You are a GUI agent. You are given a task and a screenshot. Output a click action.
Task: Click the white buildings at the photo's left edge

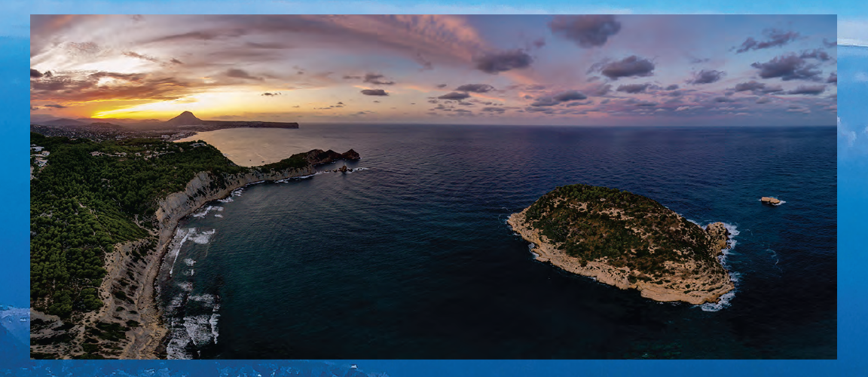click(38, 155)
